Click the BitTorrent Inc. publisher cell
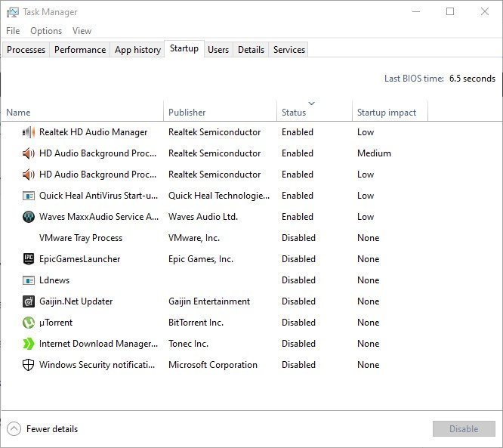Viewport: 503px width, 448px height. pos(196,323)
